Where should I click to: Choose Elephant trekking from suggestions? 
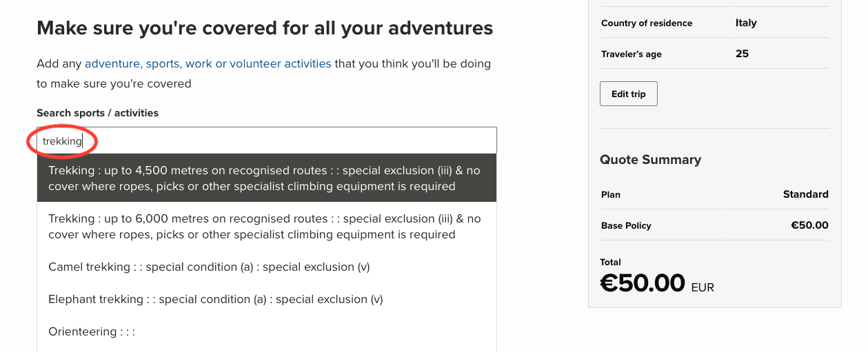point(215,299)
